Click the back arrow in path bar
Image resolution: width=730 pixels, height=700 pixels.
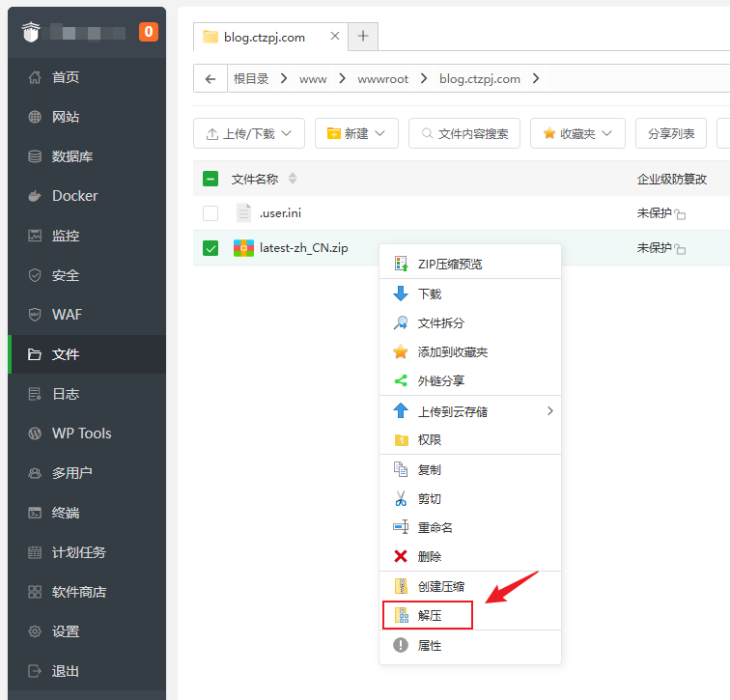(x=211, y=79)
